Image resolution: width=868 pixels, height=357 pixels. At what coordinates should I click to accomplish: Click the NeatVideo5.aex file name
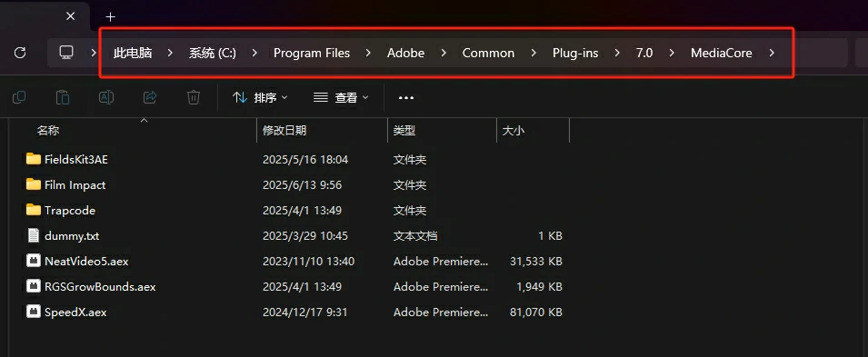(x=86, y=262)
